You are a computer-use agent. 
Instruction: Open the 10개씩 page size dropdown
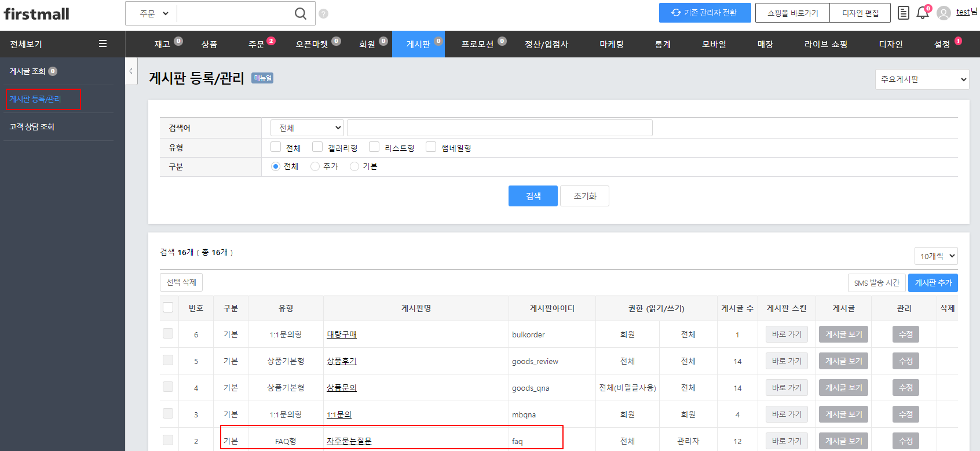click(x=936, y=256)
